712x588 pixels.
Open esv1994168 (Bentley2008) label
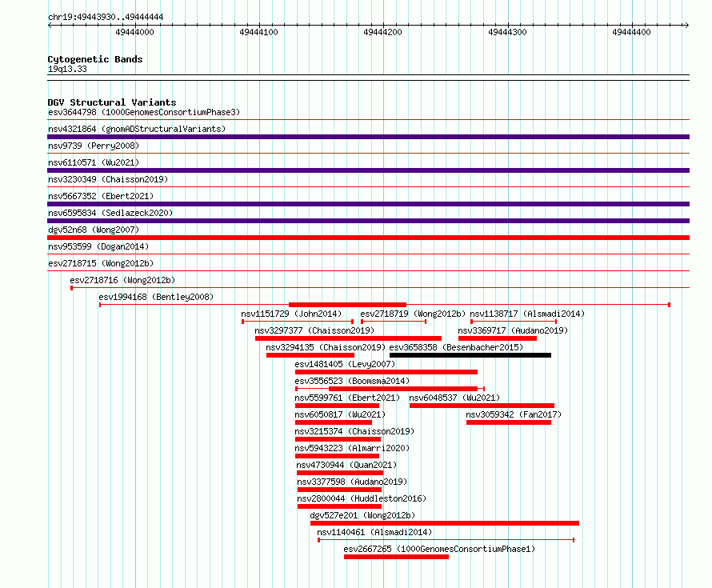pyautogui.click(x=156, y=297)
